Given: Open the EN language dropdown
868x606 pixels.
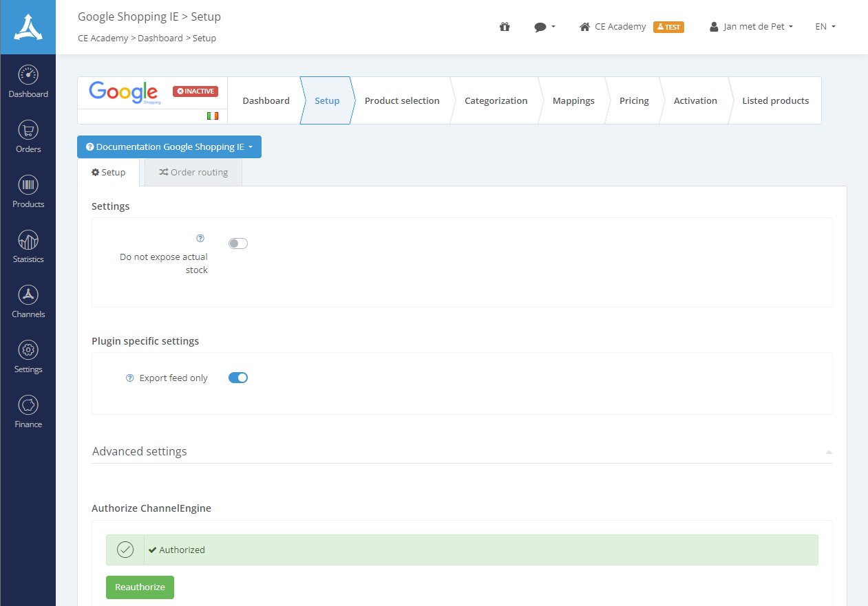Looking at the screenshot, I should [825, 27].
